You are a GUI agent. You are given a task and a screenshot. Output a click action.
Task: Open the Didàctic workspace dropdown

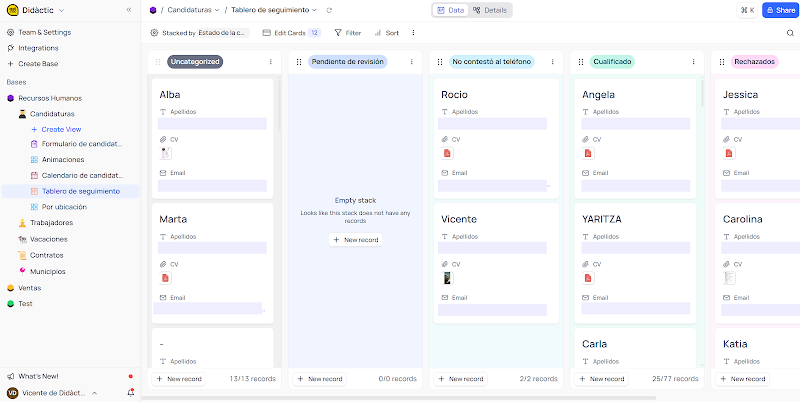coord(35,10)
